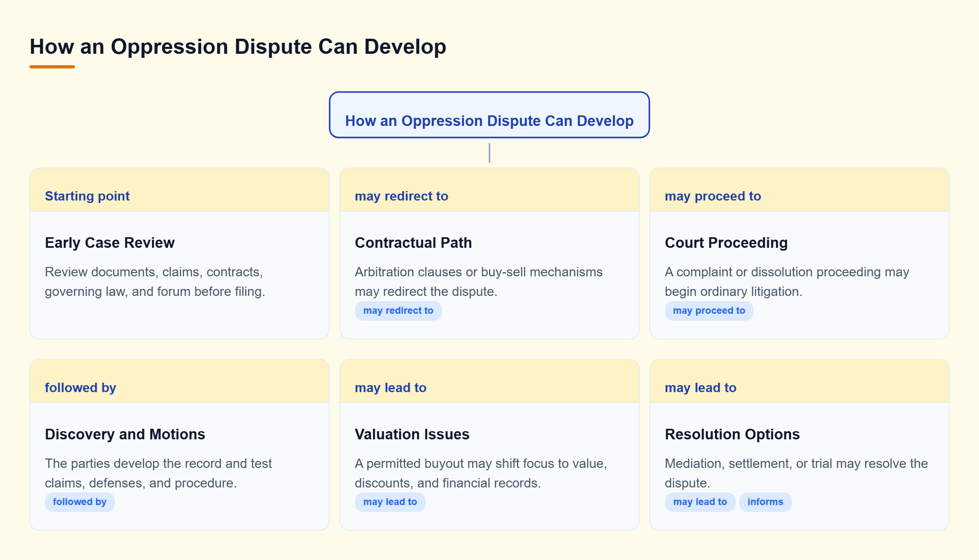Viewport: 979px width, 560px height.
Task: Open the 'Early Case Review' title
Action: point(110,243)
